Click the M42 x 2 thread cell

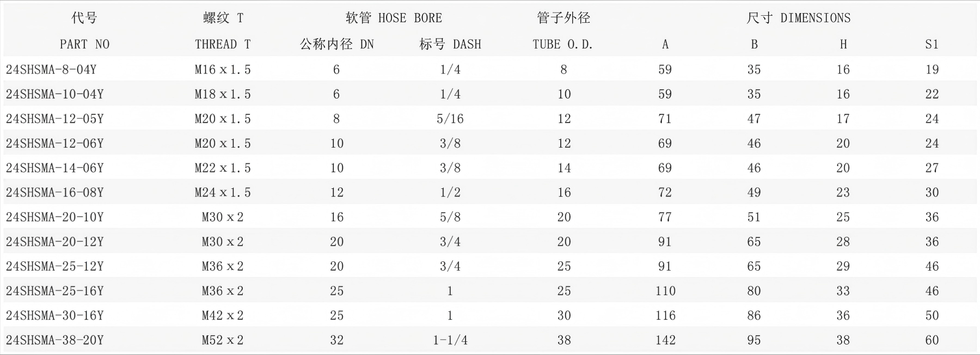point(223,316)
